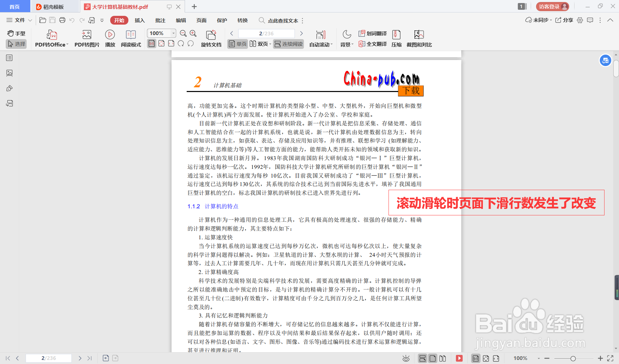The image size is (619, 364).
Task: Open the status bar zoom level dropdown
Action: click(x=539, y=358)
